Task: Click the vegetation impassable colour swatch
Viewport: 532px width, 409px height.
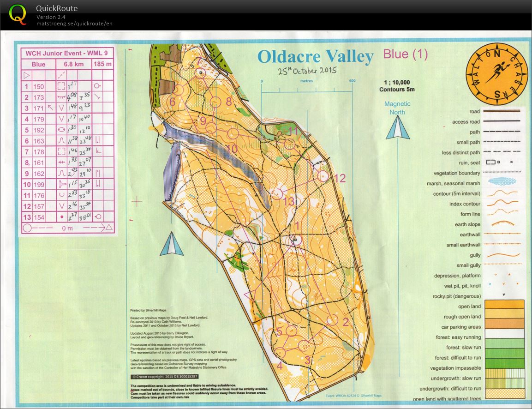Action: (x=504, y=364)
